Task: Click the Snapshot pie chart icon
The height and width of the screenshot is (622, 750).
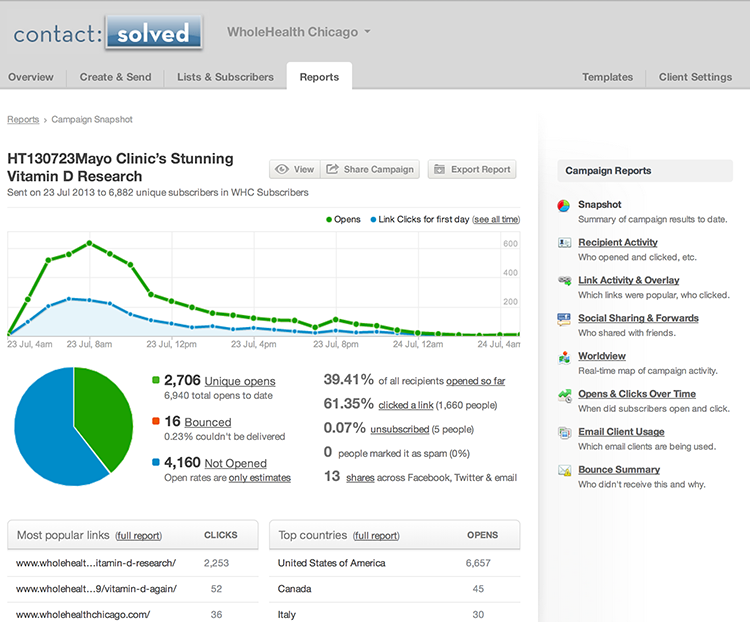Action: [x=565, y=206]
